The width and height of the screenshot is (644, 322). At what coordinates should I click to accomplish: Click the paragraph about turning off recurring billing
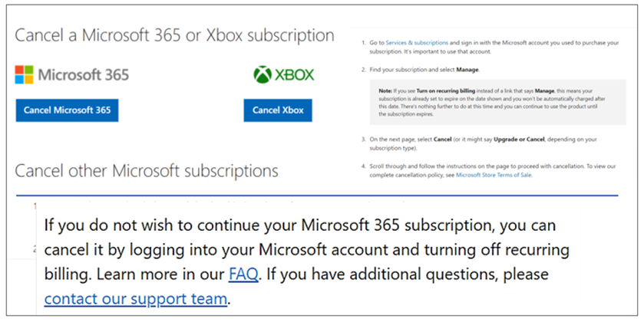pyautogui.click(x=307, y=250)
